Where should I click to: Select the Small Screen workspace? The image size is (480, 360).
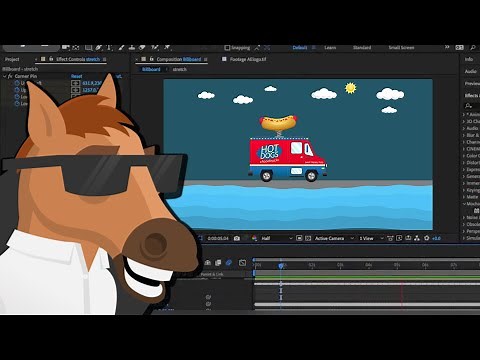pyautogui.click(x=401, y=48)
